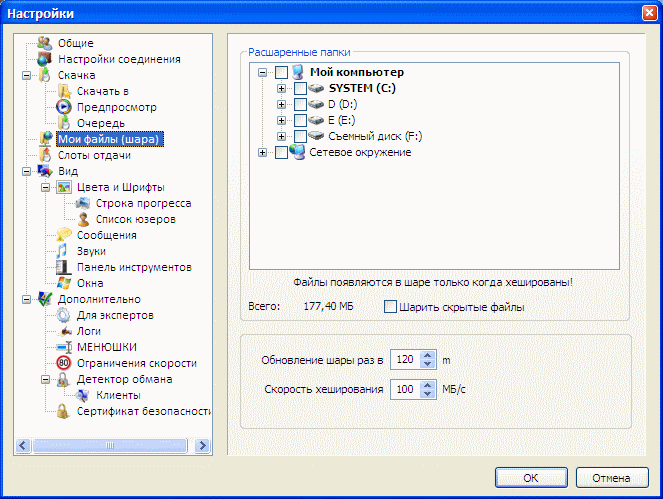The width and height of the screenshot is (663, 499).
Task: Click the Клиенты icon
Action: [83, 395]
